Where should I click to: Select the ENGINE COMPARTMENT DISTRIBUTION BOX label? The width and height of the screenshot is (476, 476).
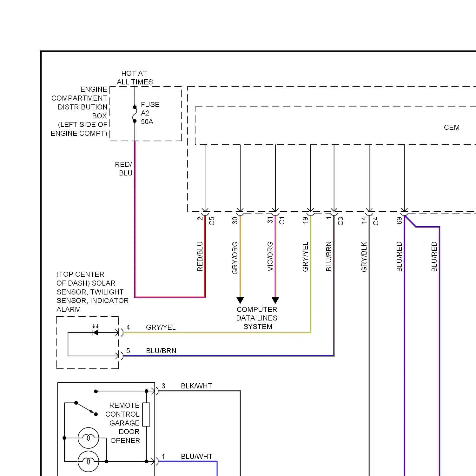pos(79,111)
